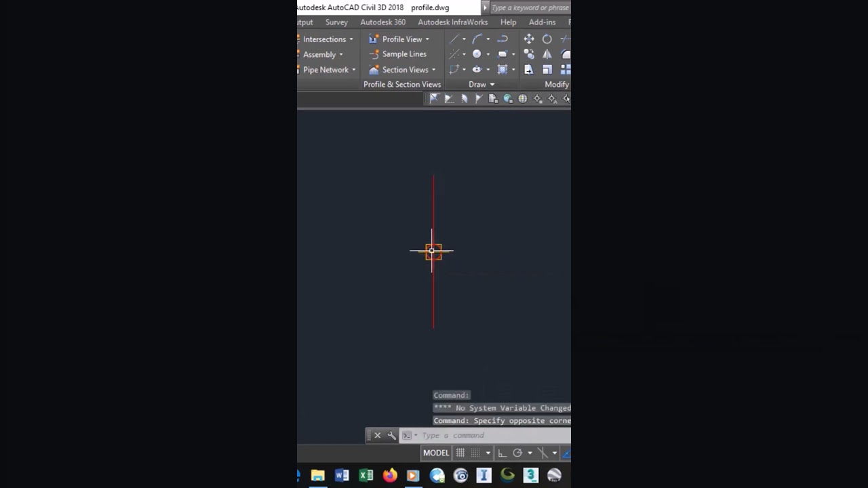Open Firefox from the taskbar
868x488 pixels.
(x=390, y=475)
